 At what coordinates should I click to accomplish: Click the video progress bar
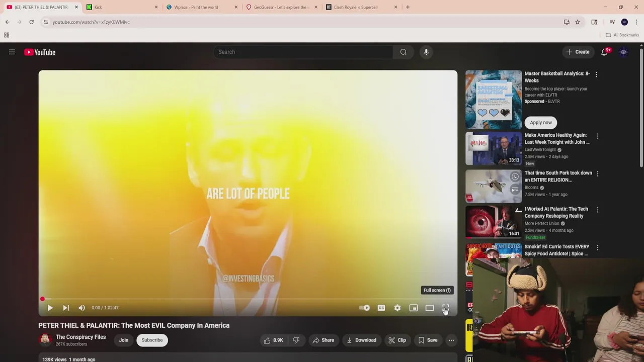tap(248, 299)
